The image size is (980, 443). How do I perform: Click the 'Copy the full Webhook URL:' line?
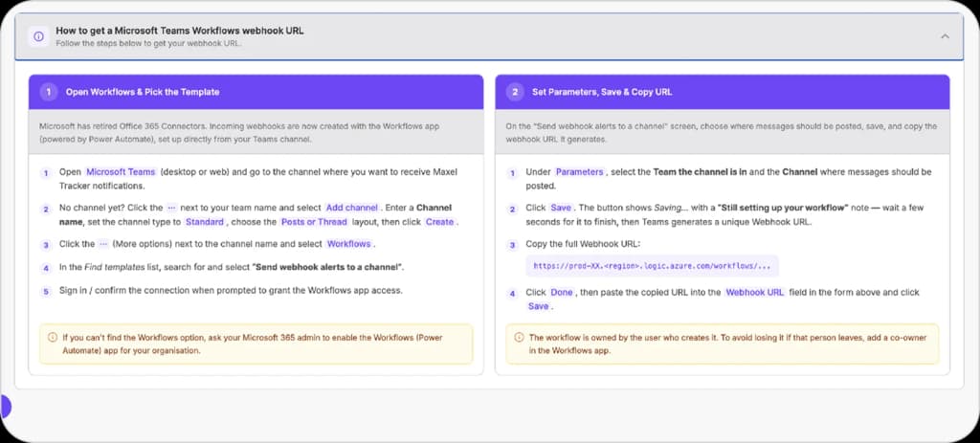[583, 244]
